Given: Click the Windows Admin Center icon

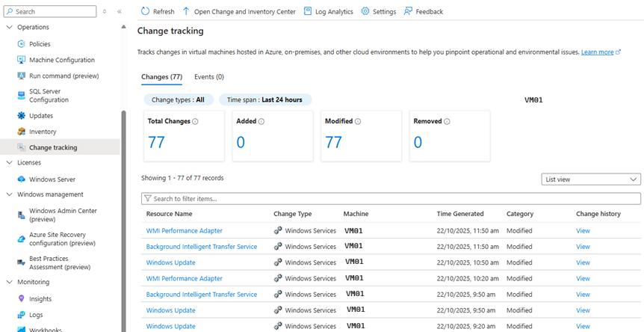Looking at the screenshot, I should [22, 215].
